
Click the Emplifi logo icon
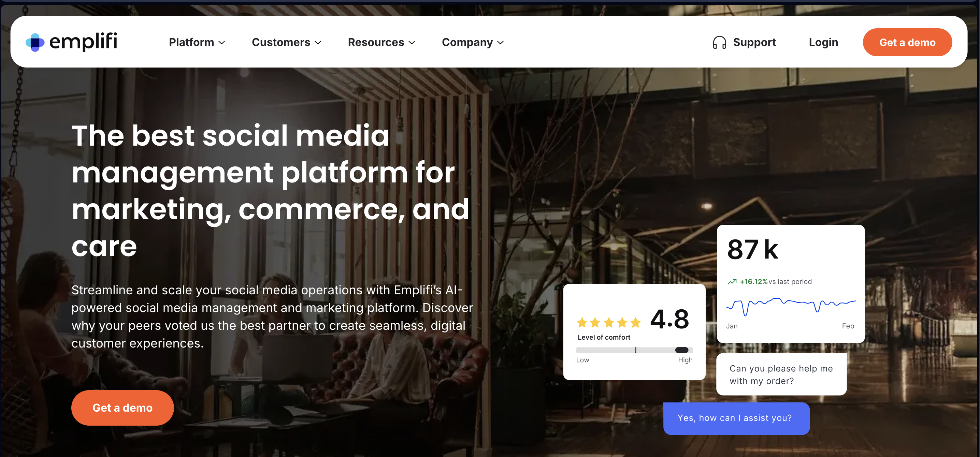35,42
